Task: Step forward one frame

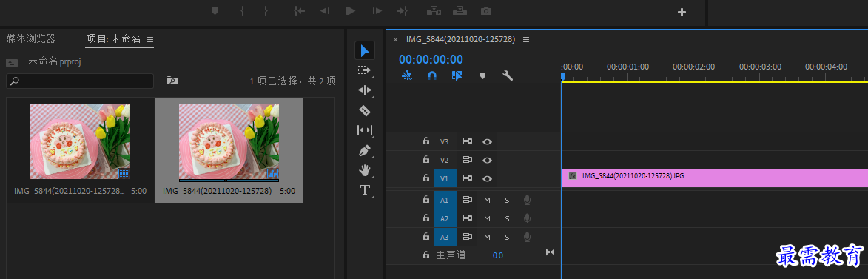Action: tap(377, 11)
